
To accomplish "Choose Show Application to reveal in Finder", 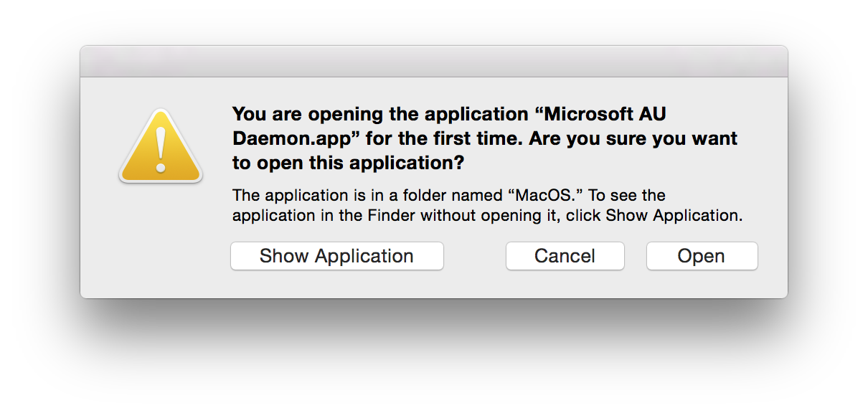I will tap(336, 256).
